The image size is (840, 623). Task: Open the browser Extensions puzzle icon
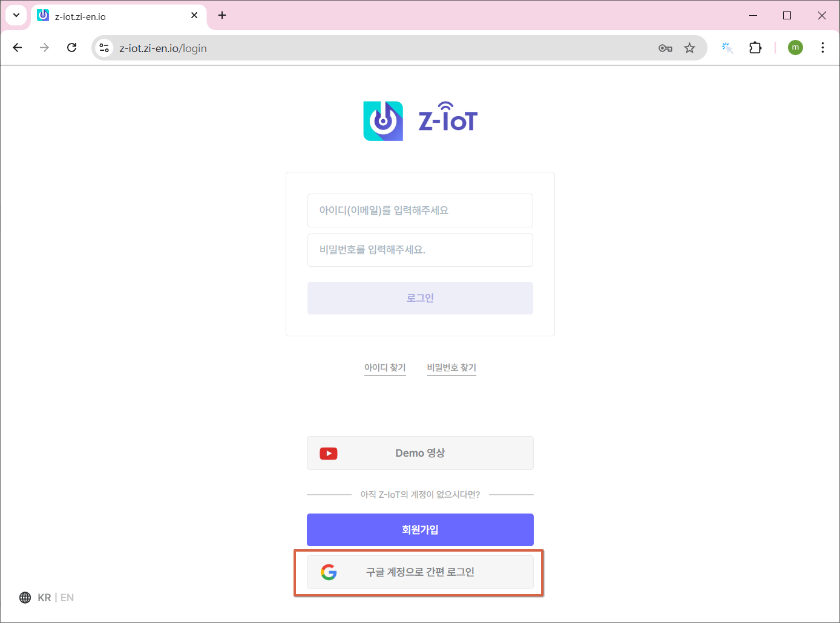[x=755, y=48]
